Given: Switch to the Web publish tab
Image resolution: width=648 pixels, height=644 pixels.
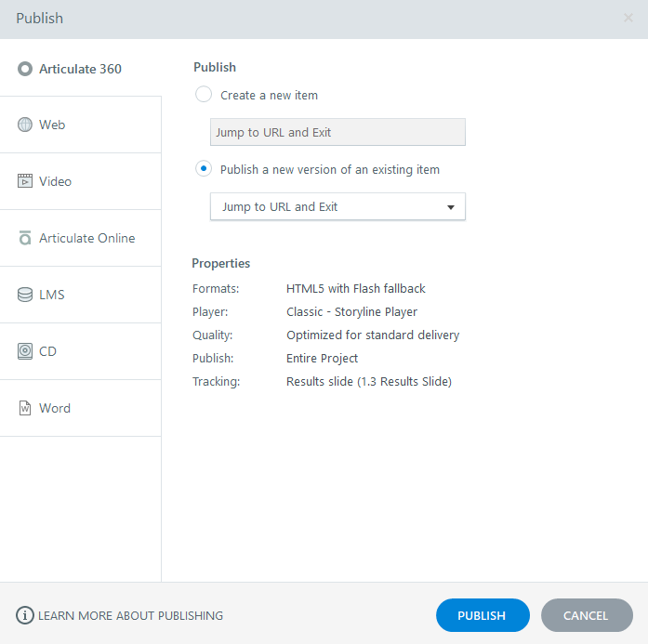Looking at the screenshot, I should [52, 125].
